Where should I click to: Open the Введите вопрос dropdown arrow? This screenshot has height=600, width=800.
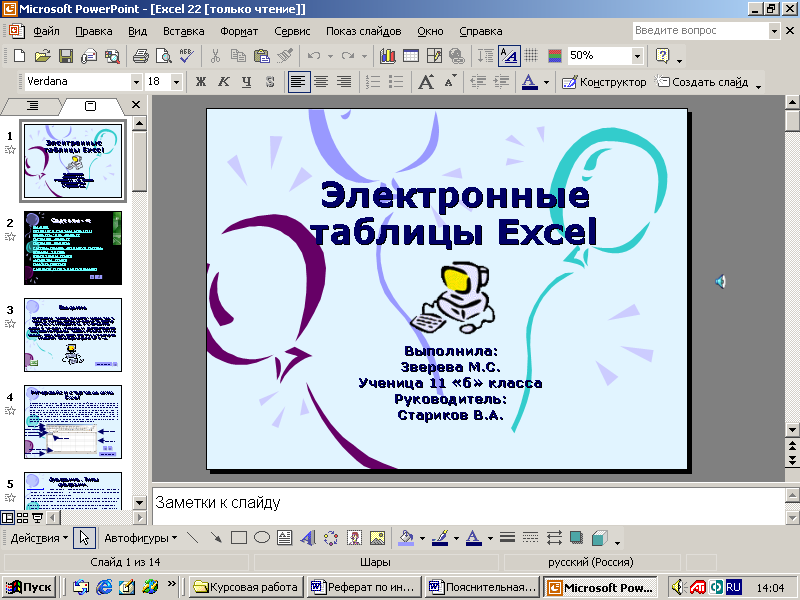coord(774,31)
